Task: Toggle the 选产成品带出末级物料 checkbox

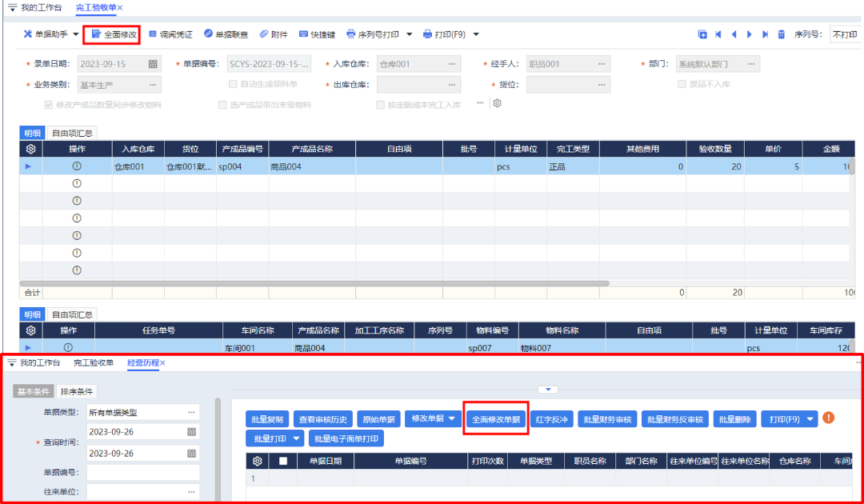Action: [221, 103]
